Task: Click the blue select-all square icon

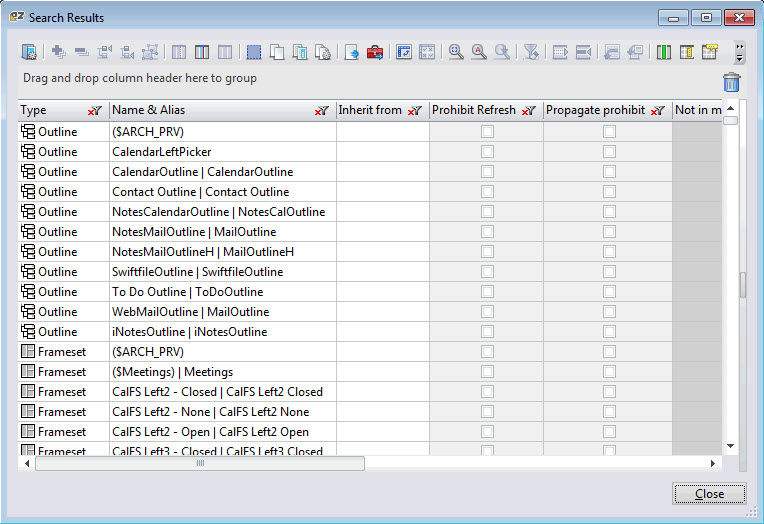Action: tap(254, 52)
